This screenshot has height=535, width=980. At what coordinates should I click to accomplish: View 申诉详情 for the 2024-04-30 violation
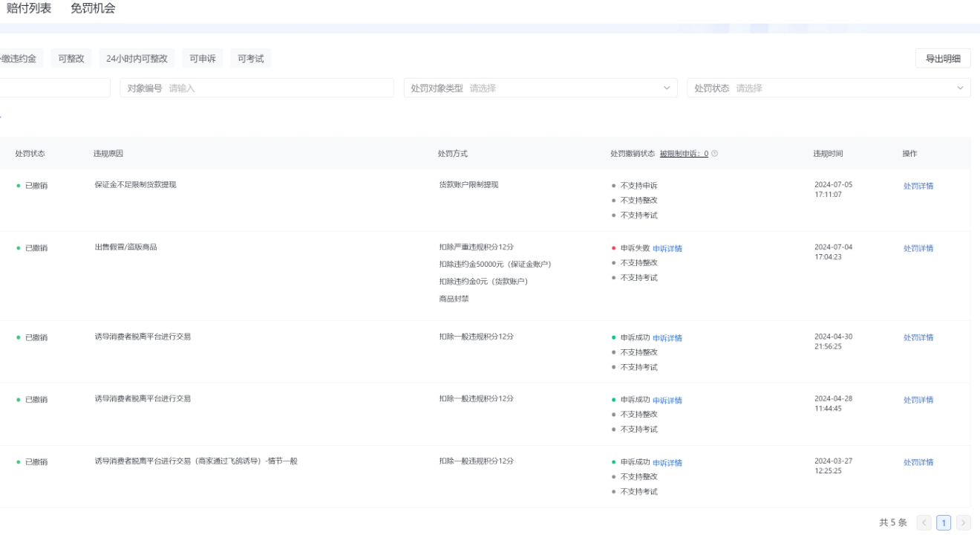(667, 338)
